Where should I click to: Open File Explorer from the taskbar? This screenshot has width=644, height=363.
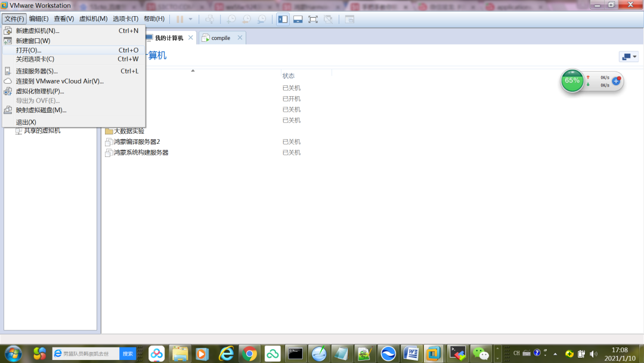click(x=180, y=353)
